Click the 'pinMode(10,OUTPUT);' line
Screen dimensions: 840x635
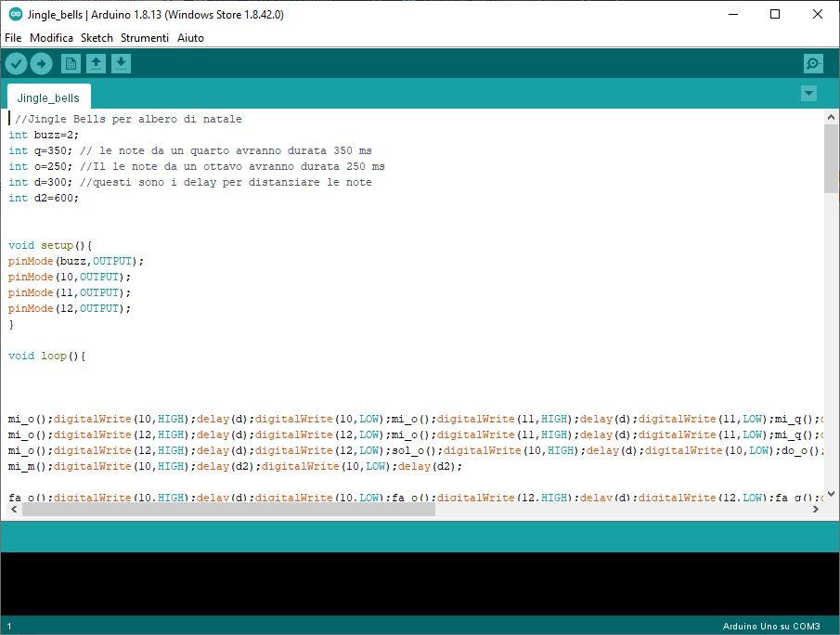tap(70, 277)
